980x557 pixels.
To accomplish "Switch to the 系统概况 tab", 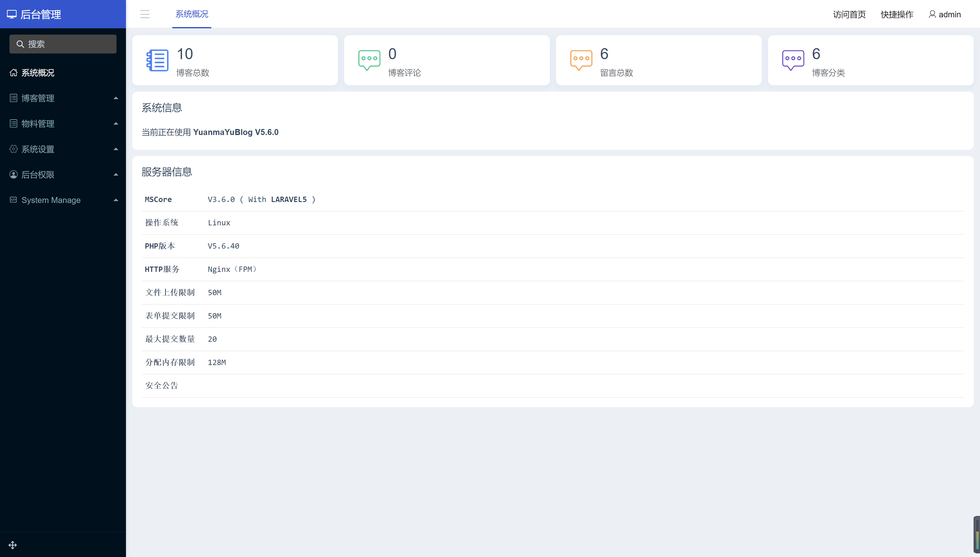I will click(x=191, y=14).
